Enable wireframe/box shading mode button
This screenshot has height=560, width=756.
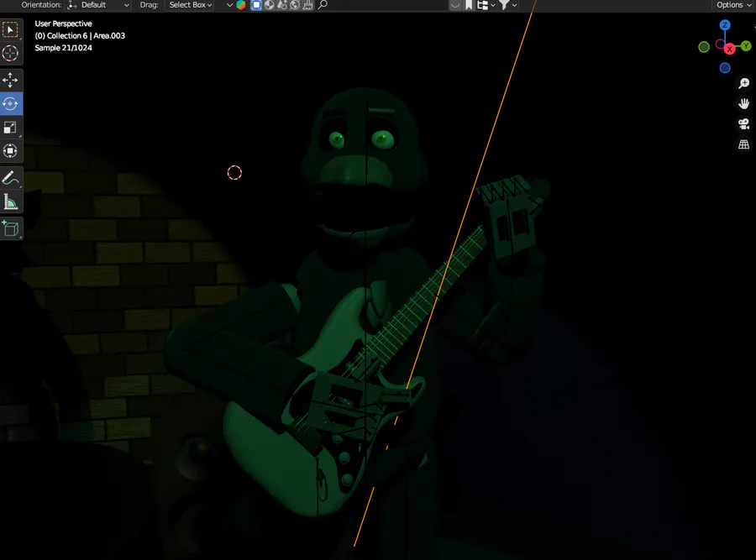click(256, 5)
